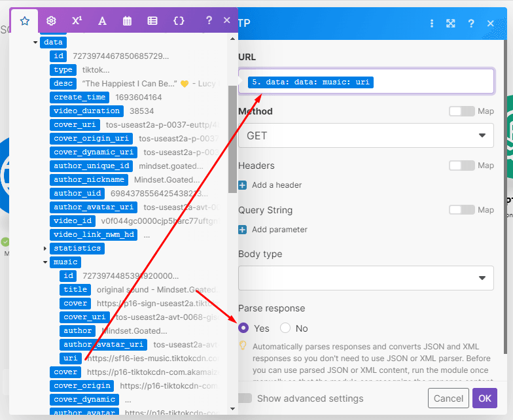Click Add a header link

click(276, 185)
